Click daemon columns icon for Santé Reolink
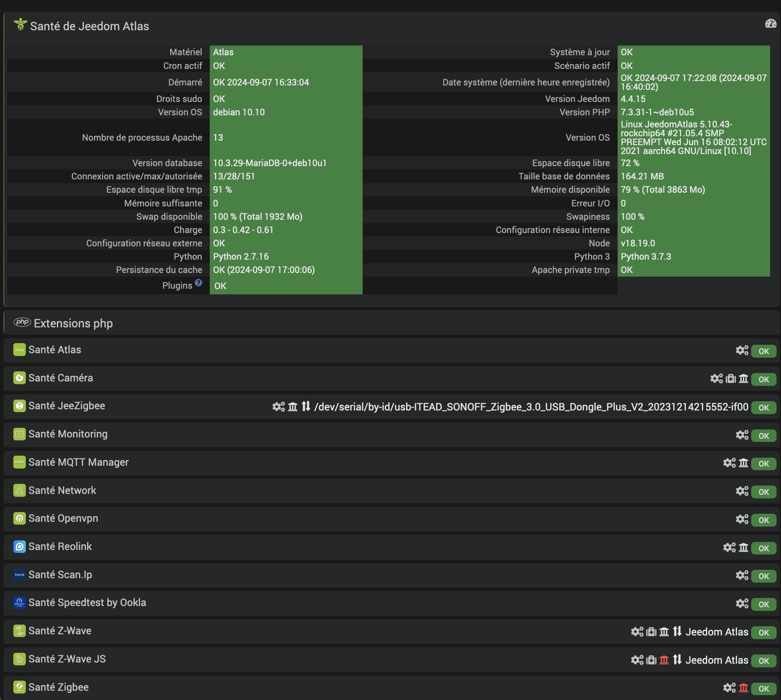Viewport: 781px width, 700px height. [x=743, y=548]
